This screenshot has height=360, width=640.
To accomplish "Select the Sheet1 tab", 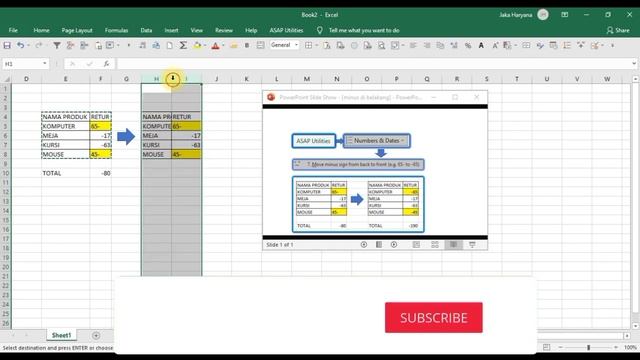I will coord(62,335).
